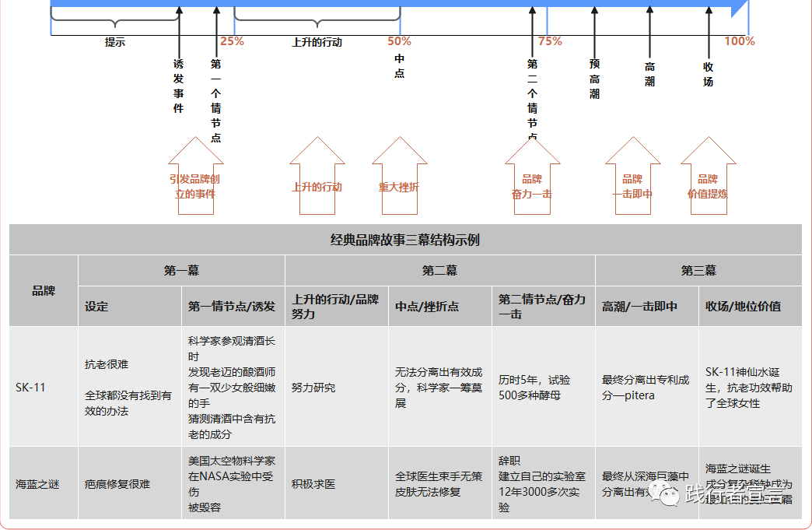The height and width of the screenshot is (530, 812).
Task: Click the 历时5年，试验500多种酵母 cell
Action: [x=543, y=387]
